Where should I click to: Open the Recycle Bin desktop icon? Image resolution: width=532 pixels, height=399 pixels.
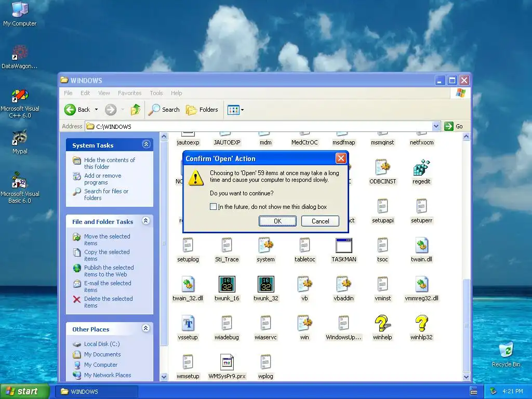(506, 355)
